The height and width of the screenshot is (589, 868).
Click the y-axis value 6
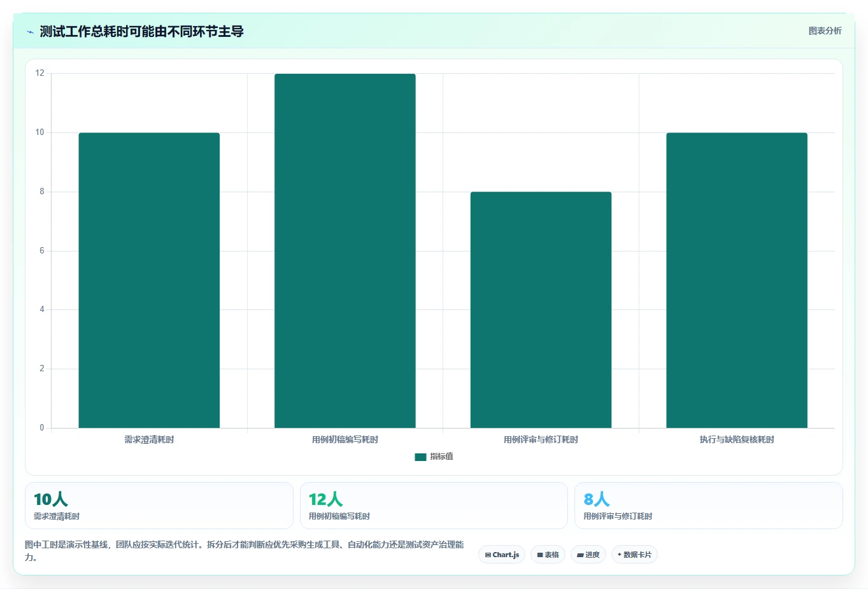tap(42, 251)
